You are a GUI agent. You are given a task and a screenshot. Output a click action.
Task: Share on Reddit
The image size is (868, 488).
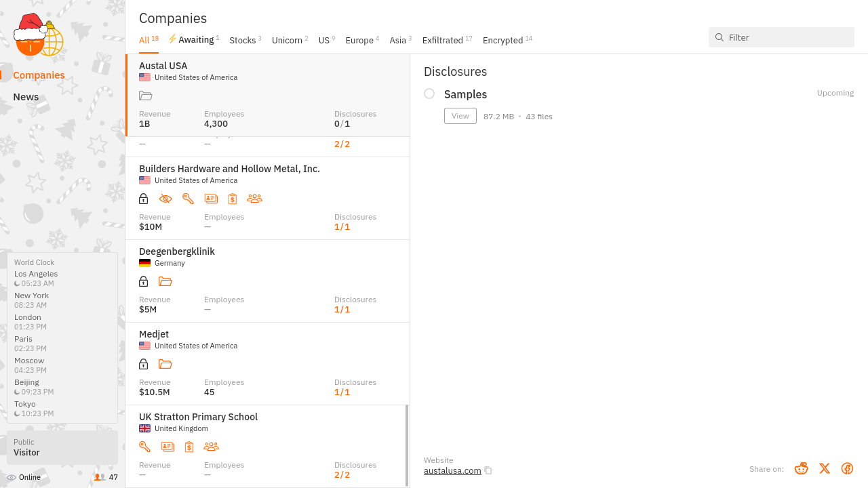pyautogui.click(x=802, y=468)
